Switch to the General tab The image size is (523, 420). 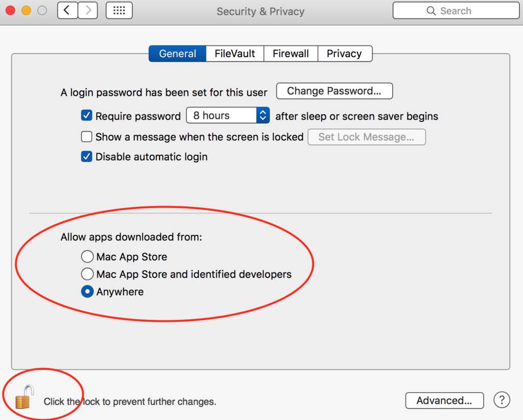177,54
